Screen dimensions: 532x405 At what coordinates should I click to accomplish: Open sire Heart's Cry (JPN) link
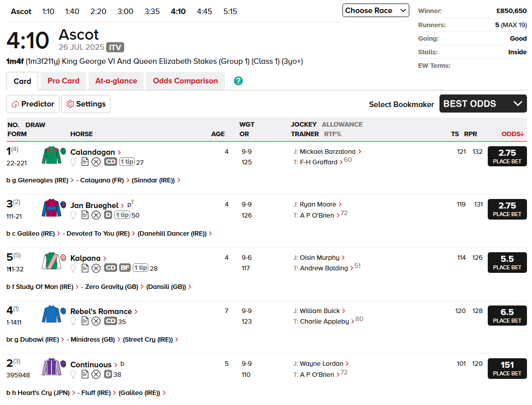point(43,393)
